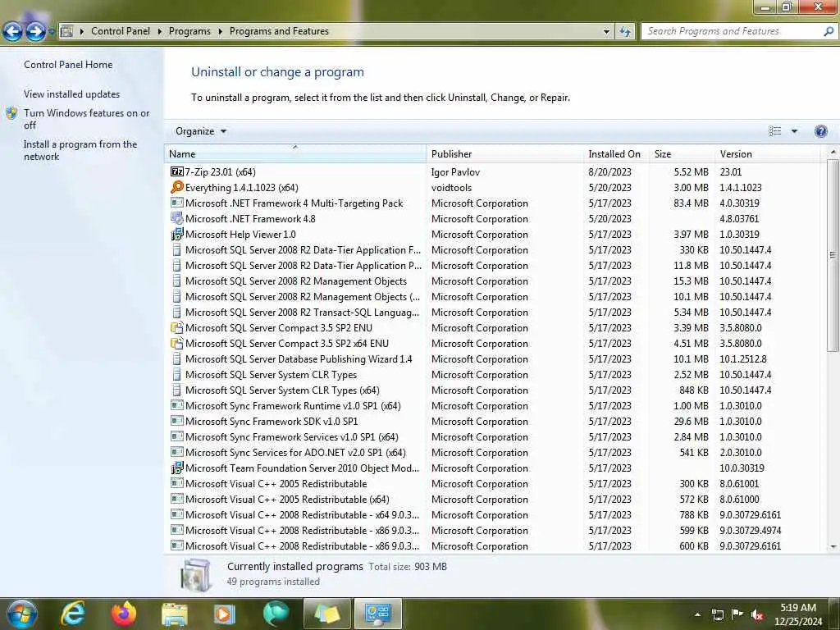Open the view options dropdown arrow
840x630 pixels.
[x=794, y=131]
